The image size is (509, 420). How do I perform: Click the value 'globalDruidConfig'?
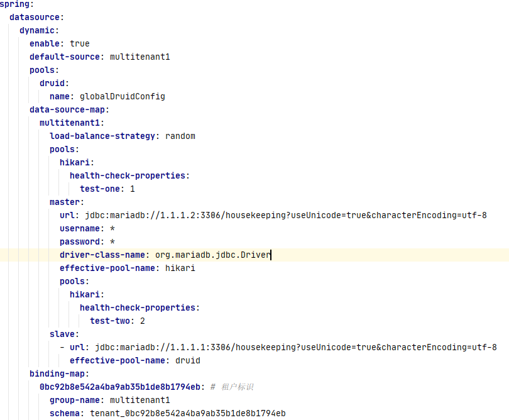(x=123, y=96)
